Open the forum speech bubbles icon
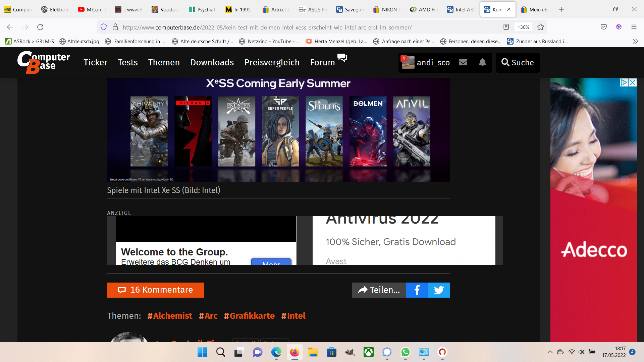This screenshot has height=362, width=644. (342, 58)
